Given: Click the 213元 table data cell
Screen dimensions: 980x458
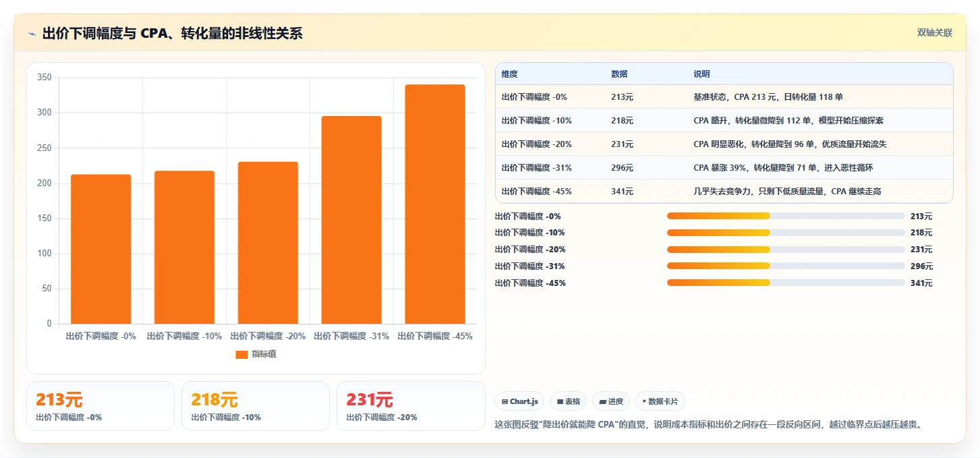Looking at the screenshot, I should tap(622, 97).
